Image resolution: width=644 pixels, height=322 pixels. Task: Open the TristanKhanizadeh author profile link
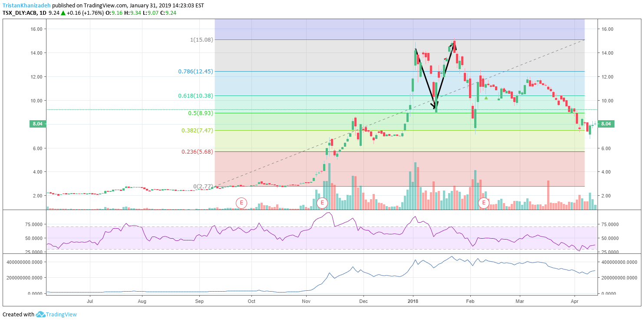point(26,6)
